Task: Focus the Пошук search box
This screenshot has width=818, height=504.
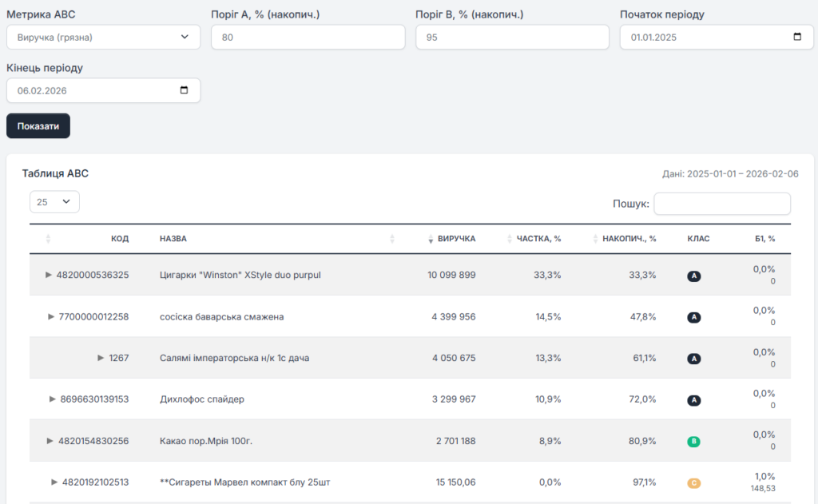Action: click(722, 204)
